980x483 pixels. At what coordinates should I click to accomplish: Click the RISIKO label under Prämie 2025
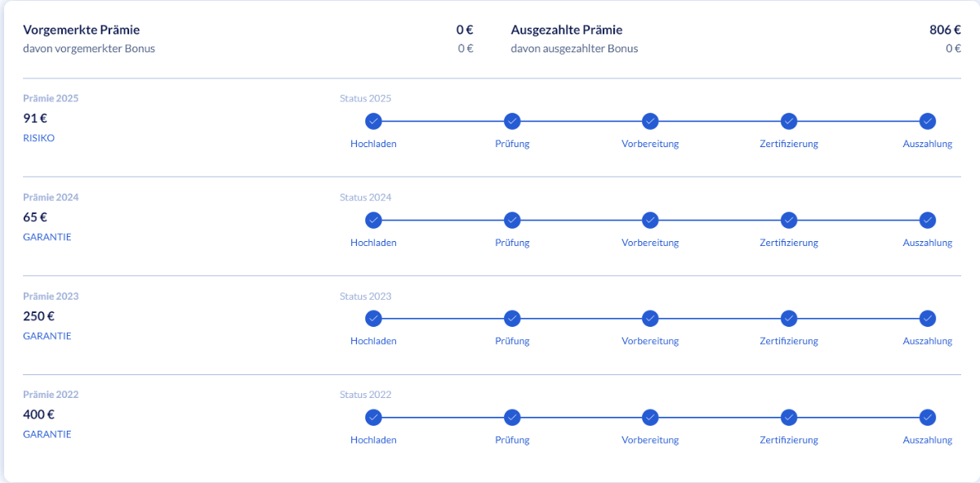click(x=38, y=138)
